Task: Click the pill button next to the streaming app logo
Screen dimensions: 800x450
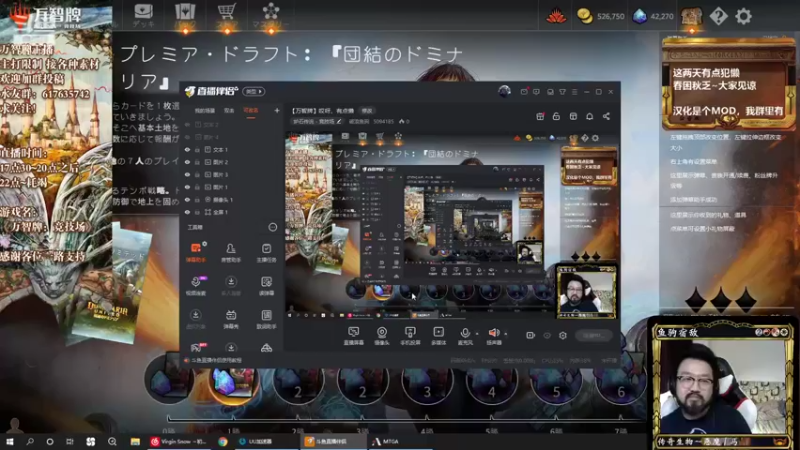Action: (x=254, y=92)
